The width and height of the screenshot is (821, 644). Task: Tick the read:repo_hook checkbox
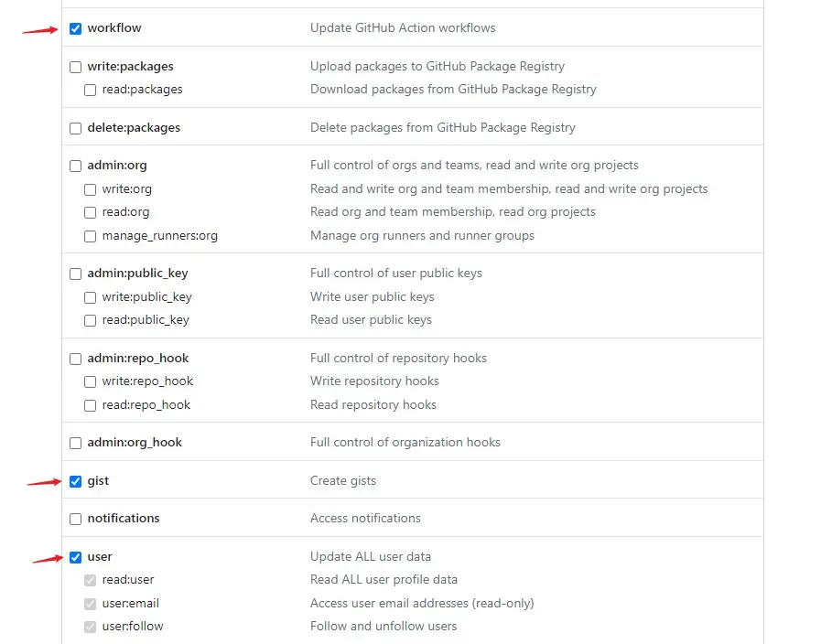pyautogui.click(x=91, y=405)
